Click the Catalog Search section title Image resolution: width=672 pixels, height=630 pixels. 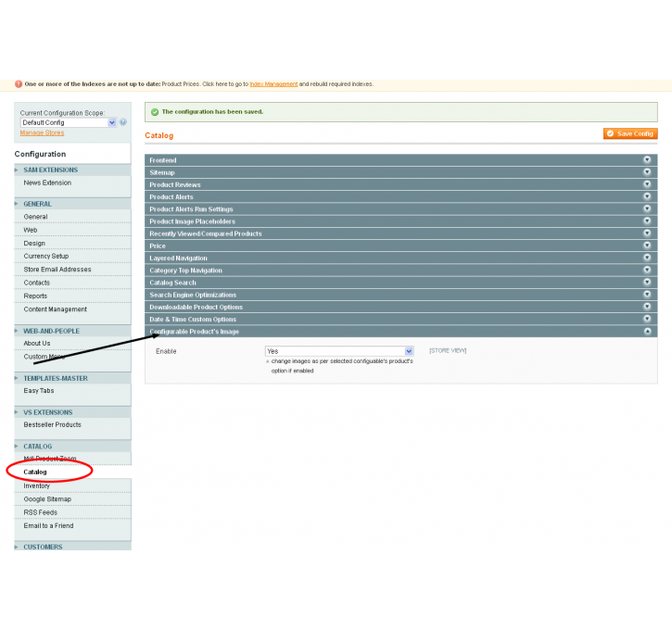172,283
